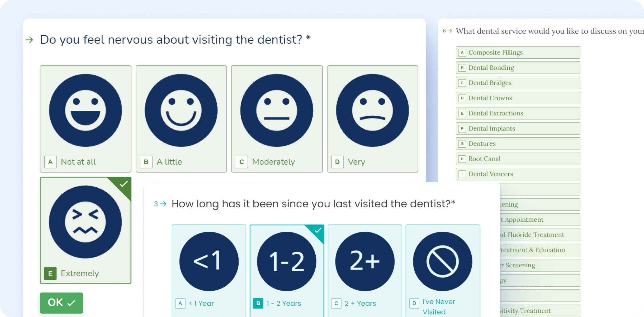Viewport: 644px width, 317px height.
Task: Click the smiley face 'A little' icon
Action: tap(181, 110)
